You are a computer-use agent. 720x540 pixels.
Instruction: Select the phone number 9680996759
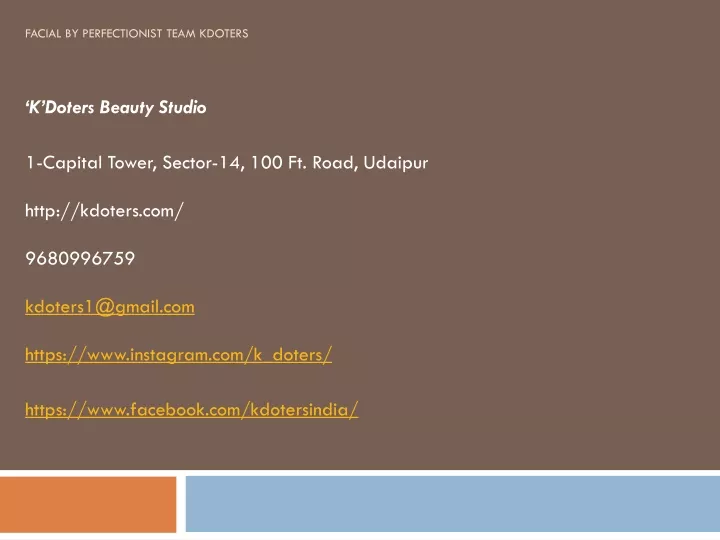pos(80,259)
